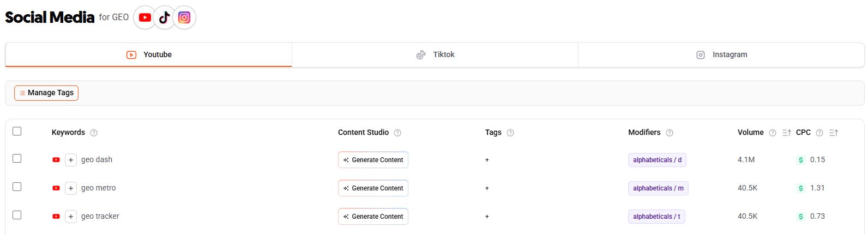Click the dollar icon in geo tracker row
Image resolution: width=868 pixels, height=234 pixels.
[800, 217]
